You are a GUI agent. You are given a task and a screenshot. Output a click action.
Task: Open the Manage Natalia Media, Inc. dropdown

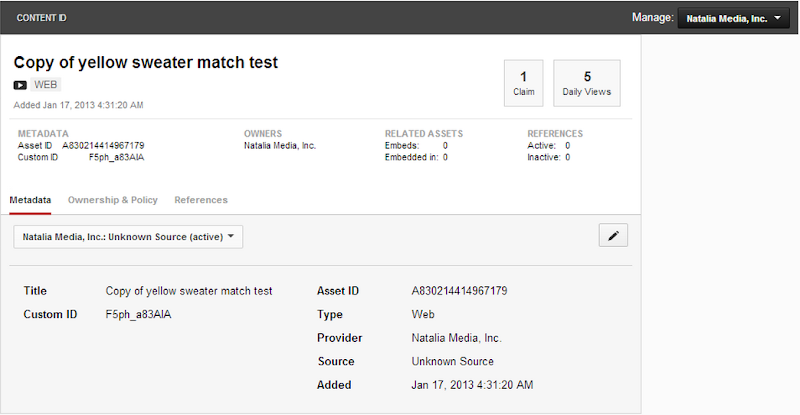(x=733, y=18)
